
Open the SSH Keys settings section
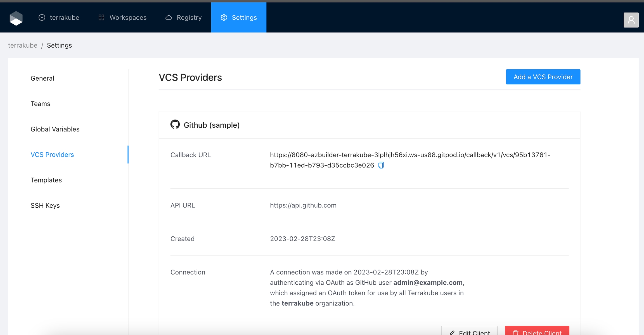45,205
